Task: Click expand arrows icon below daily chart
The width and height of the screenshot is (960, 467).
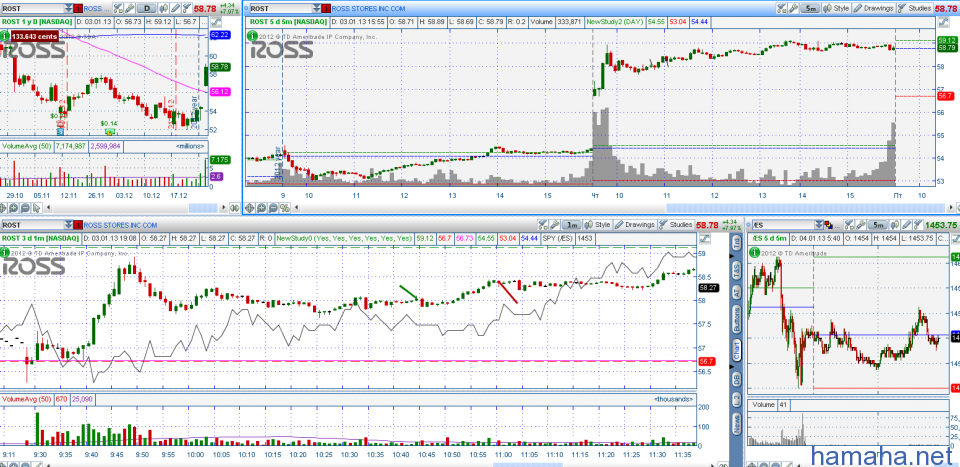Action: (x=234, y=208)
